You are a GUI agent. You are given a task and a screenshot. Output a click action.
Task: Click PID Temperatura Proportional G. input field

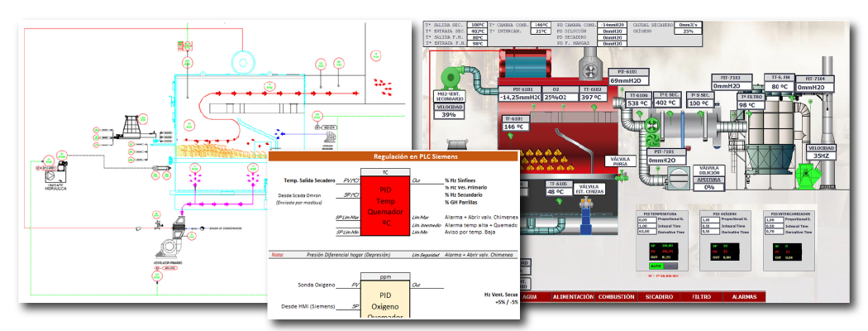point(645,219)
